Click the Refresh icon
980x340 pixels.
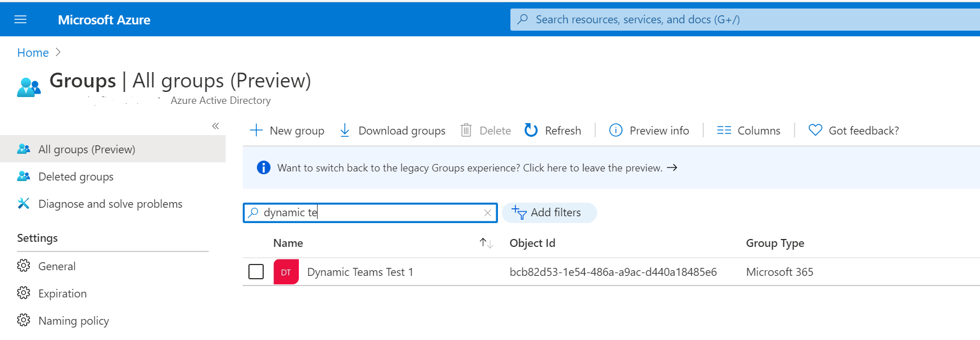531,131
